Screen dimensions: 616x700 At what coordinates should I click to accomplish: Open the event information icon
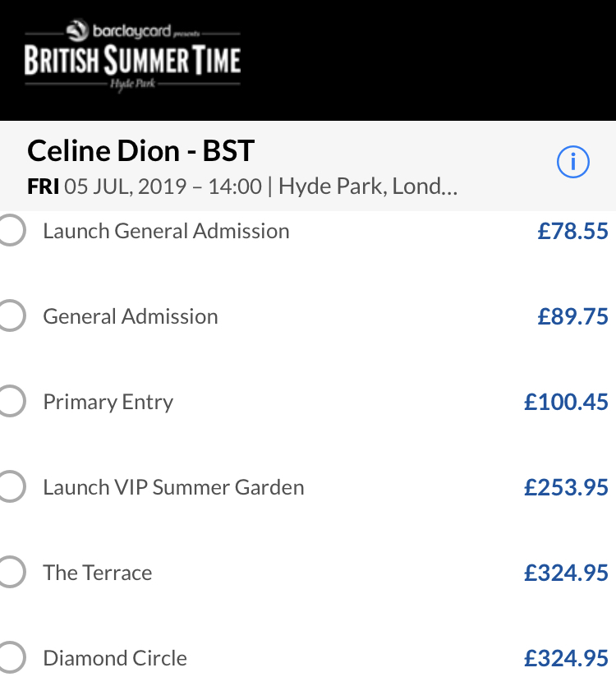click(x=572, y=163)
